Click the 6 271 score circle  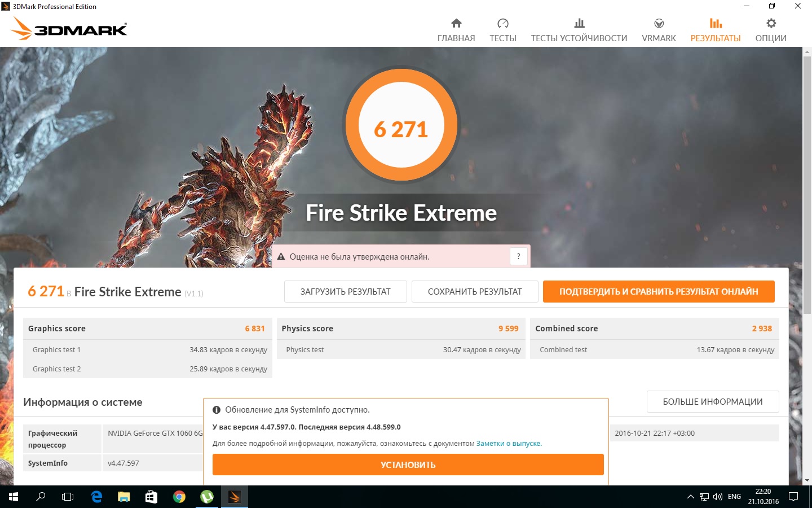401,124
